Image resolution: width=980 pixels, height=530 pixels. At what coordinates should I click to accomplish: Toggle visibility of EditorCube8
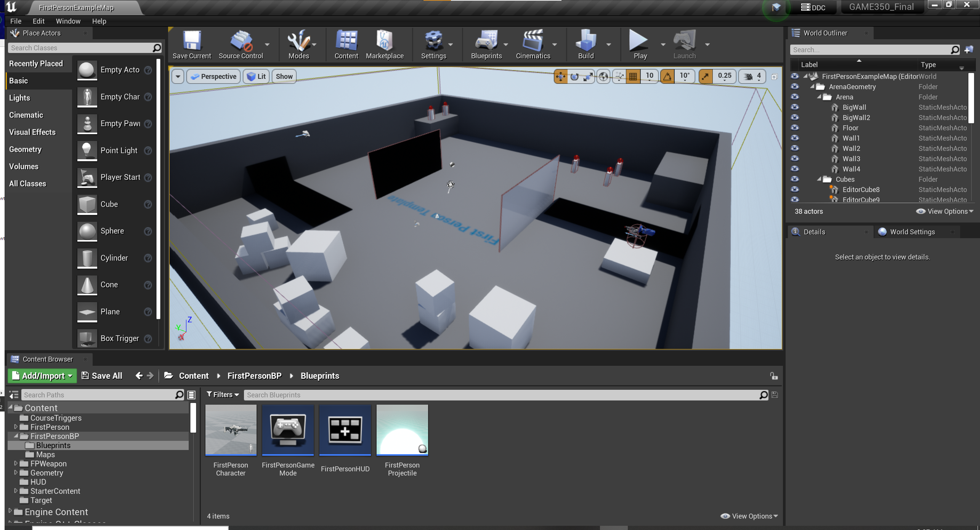(x=795, y=189)
